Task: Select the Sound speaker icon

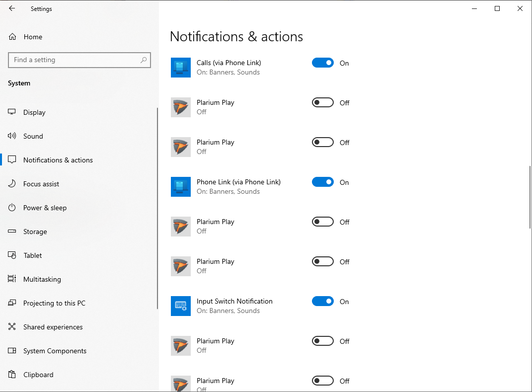Action: 12,136
